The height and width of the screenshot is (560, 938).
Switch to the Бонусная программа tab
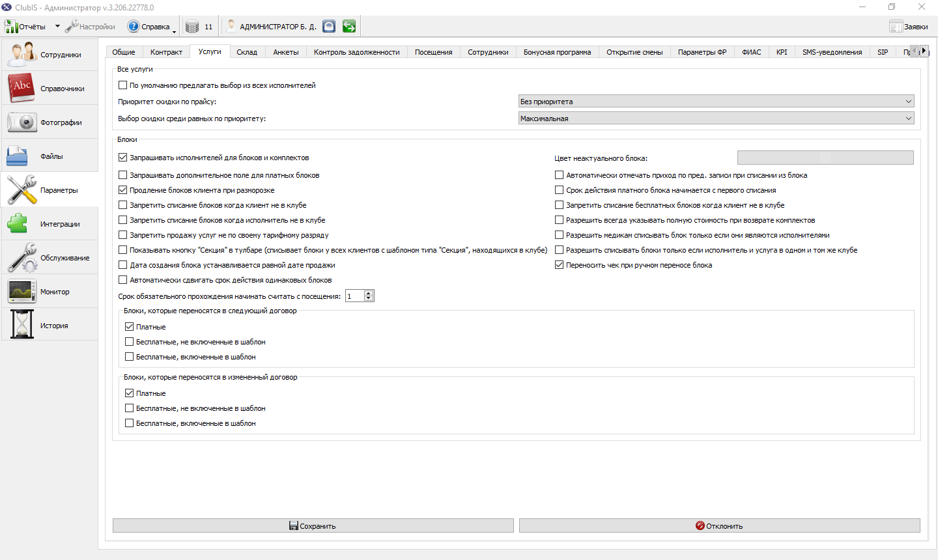point(557,52)
